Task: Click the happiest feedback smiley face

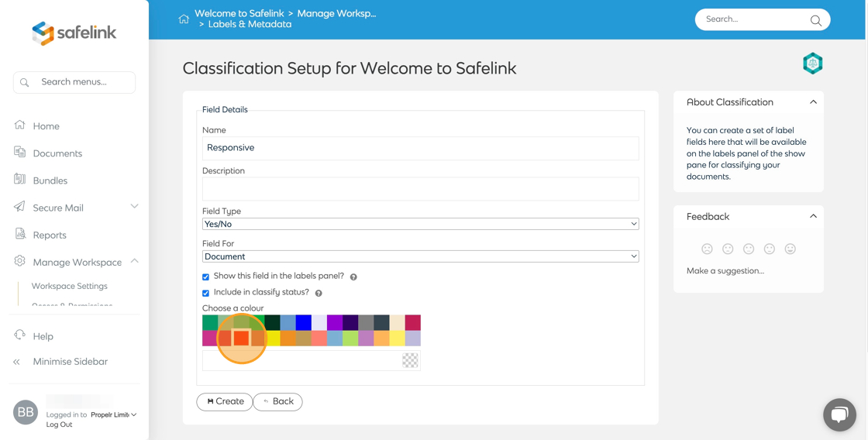Action: point(790,249)
